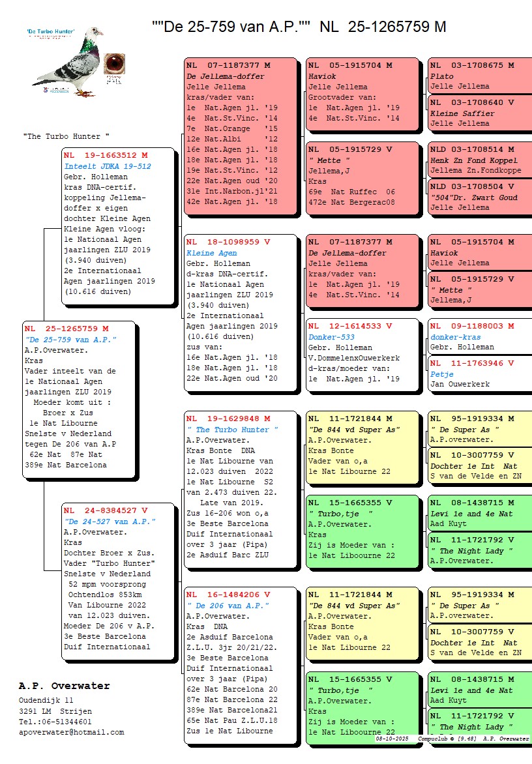
Task: Select the "Kleine Saffier" ancestor box
Action: 479,113
